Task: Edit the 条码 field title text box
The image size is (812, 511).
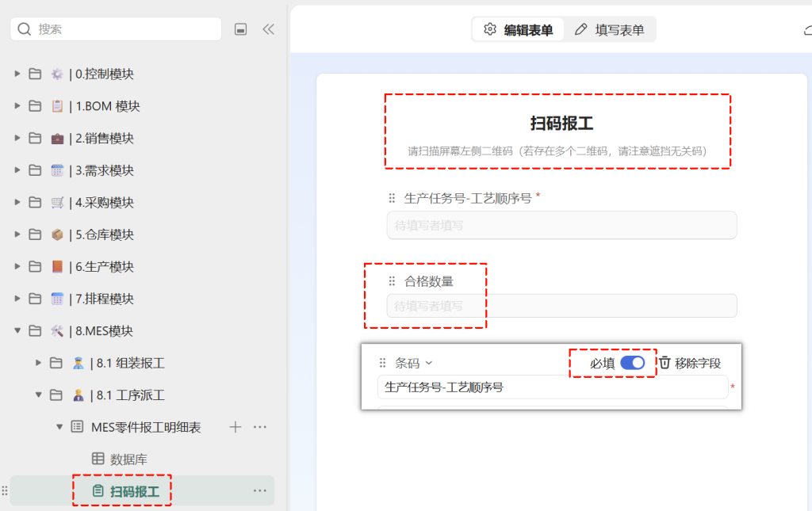Action: point(553,387)
